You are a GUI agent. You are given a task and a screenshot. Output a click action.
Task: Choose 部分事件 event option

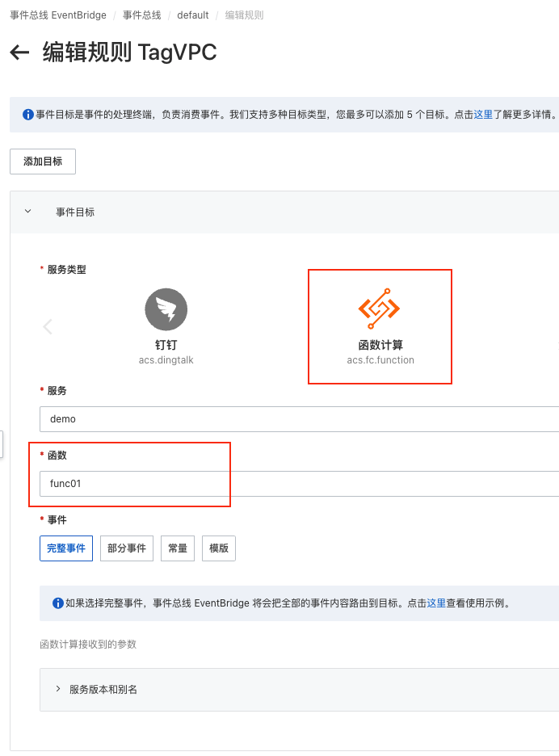pos(127,548)
